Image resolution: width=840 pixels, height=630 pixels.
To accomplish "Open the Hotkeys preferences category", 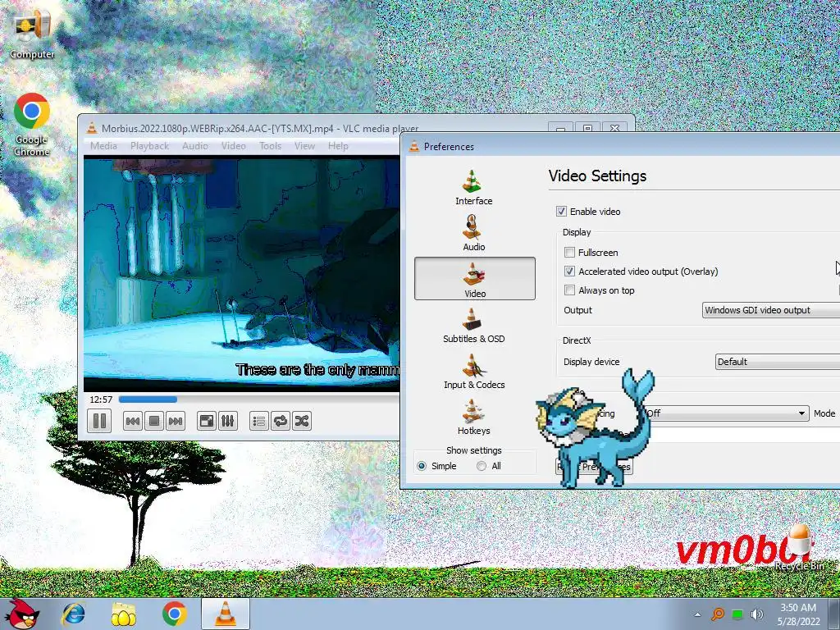I will click(x=474, y=418).
